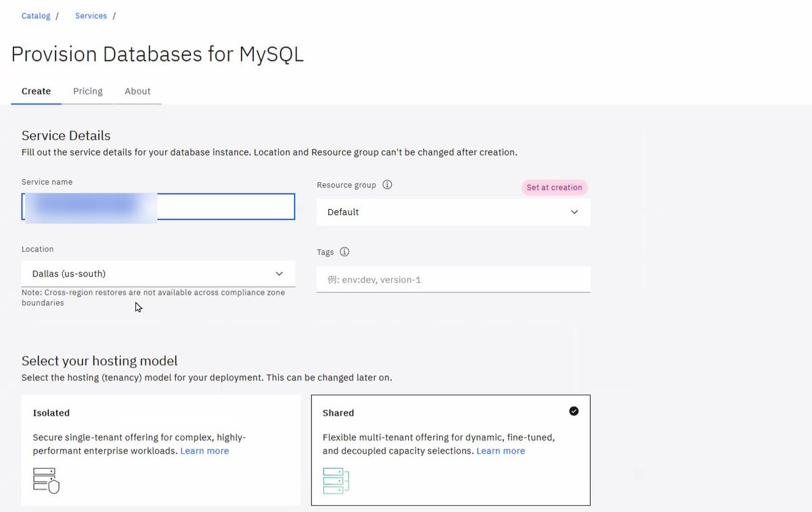Open the About tab
Viewport: 812px width, 512px height.
pyautogui.click(x=137, y=91)
